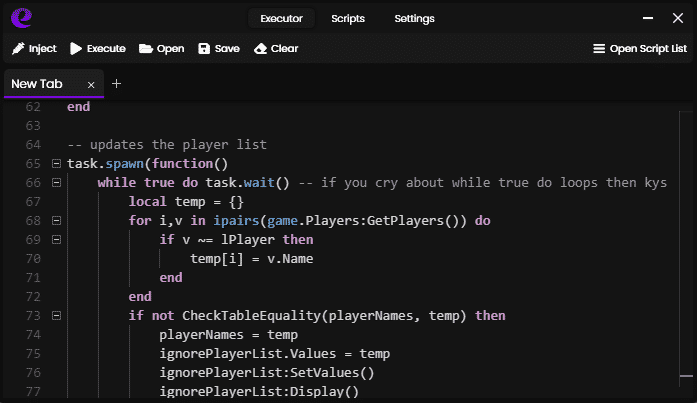The height and width of the screenshot is (403, 697).
Task: Close the executor window
Action: pyautogui.click(x=678, y=18)
